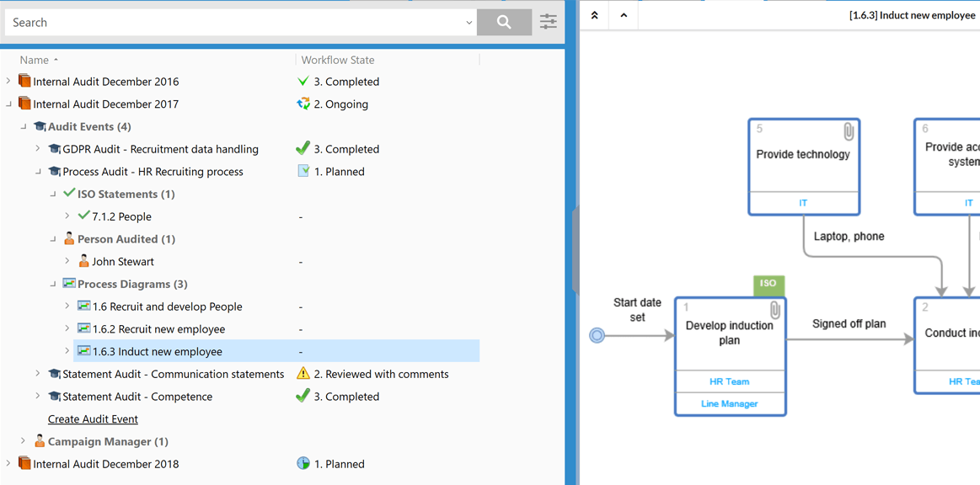Expand Statement Audit - Communication statements
980x485 pixels.
(x=38, y=374)
